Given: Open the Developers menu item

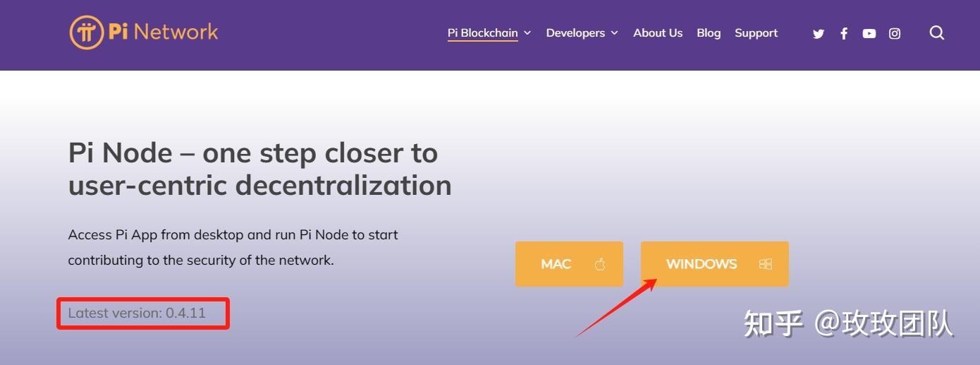Looking at the screenshot, I should 575,33.
